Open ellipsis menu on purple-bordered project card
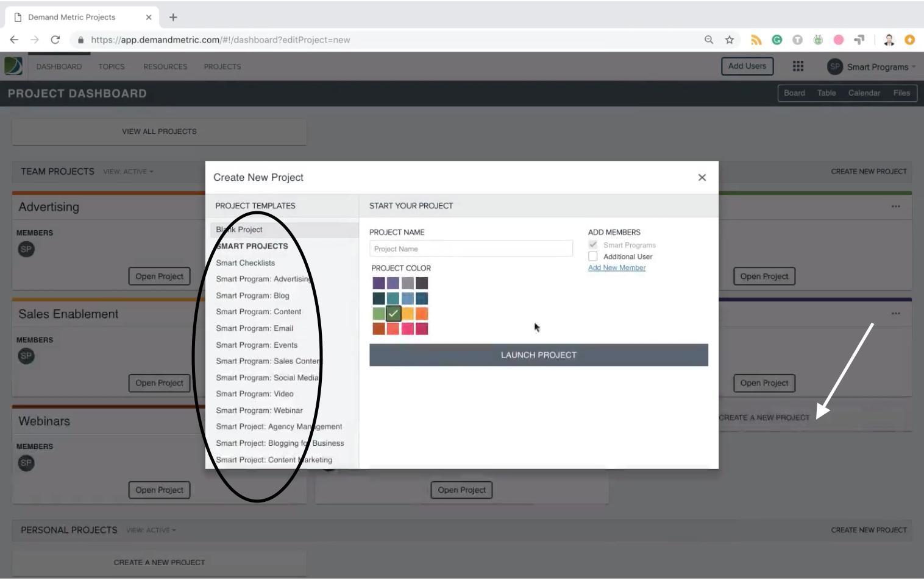This screenshot has width=924, height=581. (x=896, y=314)
